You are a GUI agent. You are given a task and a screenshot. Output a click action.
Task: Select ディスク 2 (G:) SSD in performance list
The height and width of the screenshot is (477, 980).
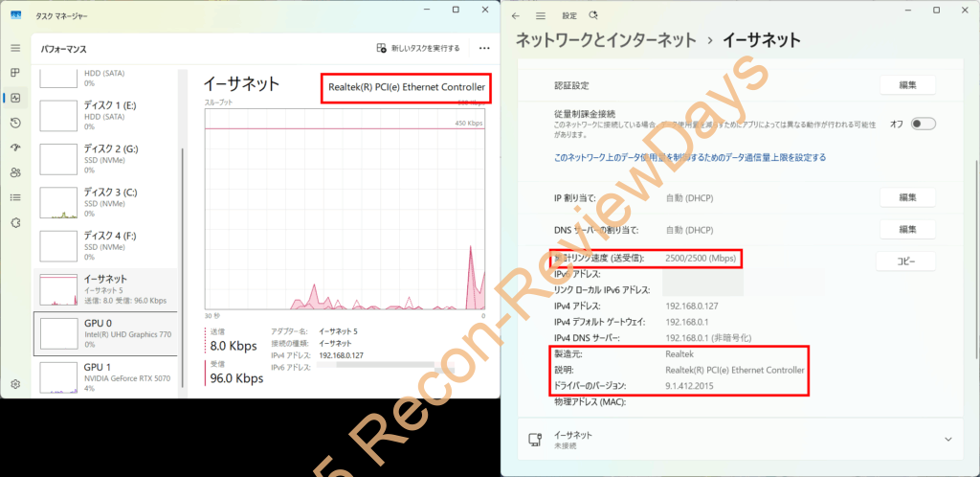pyautogui.click(x=105, y=159)
